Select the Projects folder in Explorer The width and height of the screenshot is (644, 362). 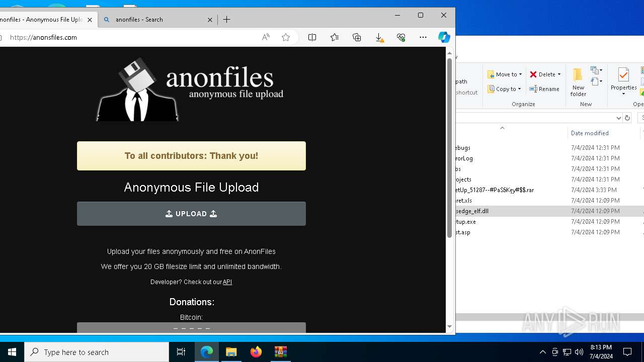[549, 179]
